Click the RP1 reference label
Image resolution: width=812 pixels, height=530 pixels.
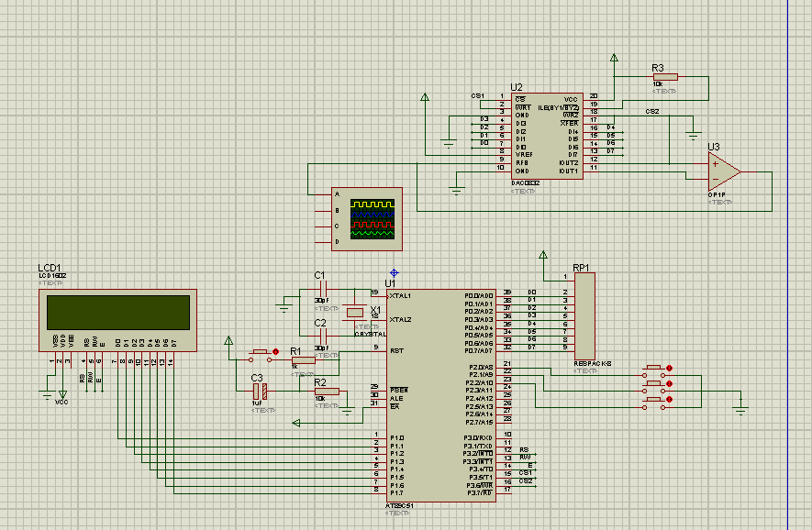pos(581,268)
